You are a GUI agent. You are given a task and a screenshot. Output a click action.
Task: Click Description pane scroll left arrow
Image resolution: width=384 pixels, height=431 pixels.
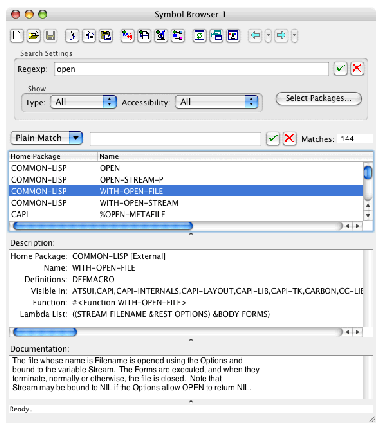tap(347, 332)
